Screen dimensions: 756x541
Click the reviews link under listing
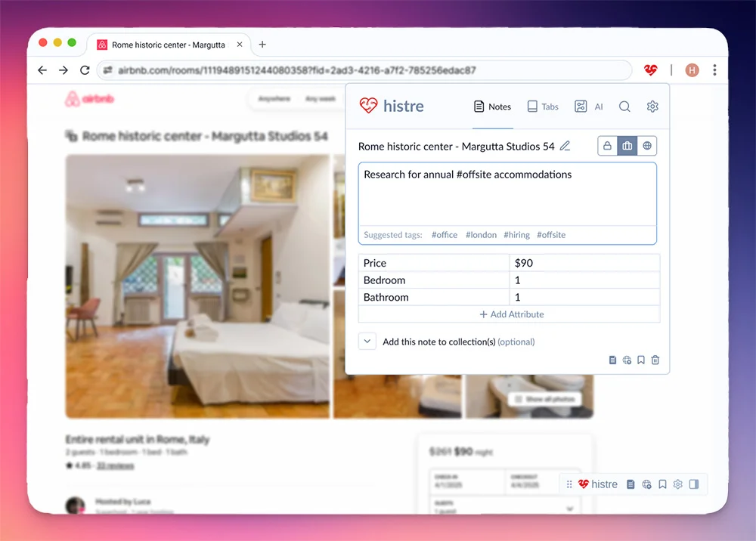coord(115,466)
